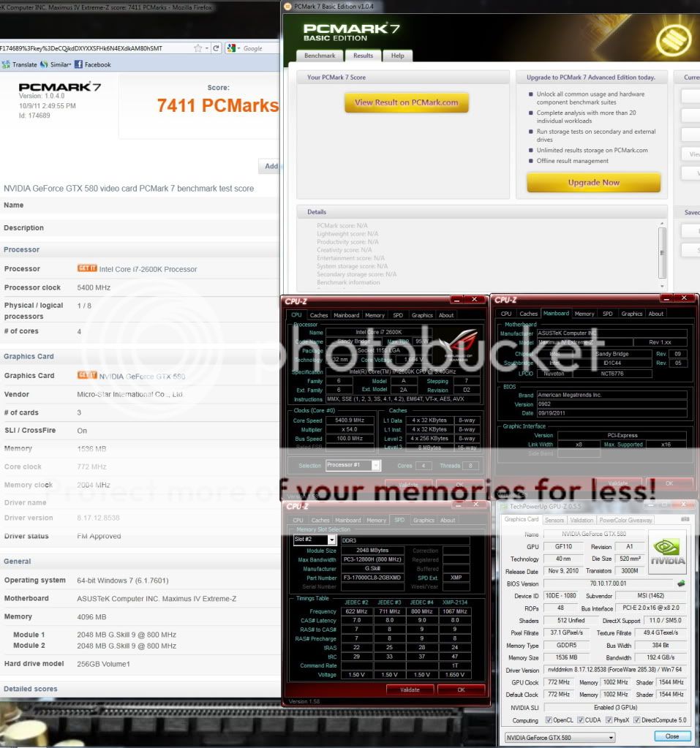Click View Result on PCMark.com button
700x748 pixels.
click(x=406, y=103)
